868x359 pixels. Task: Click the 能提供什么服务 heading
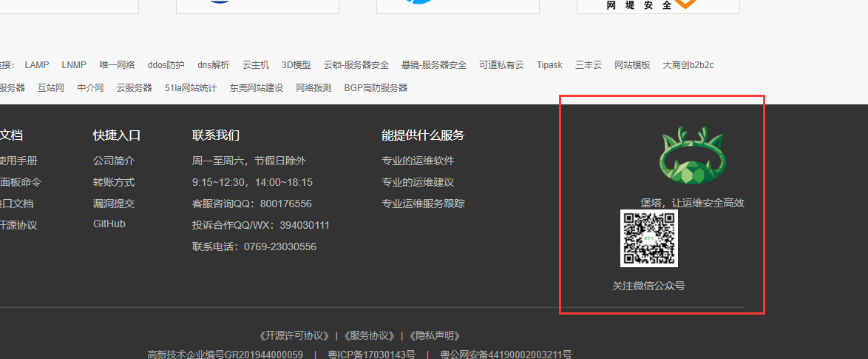(423, 135)
